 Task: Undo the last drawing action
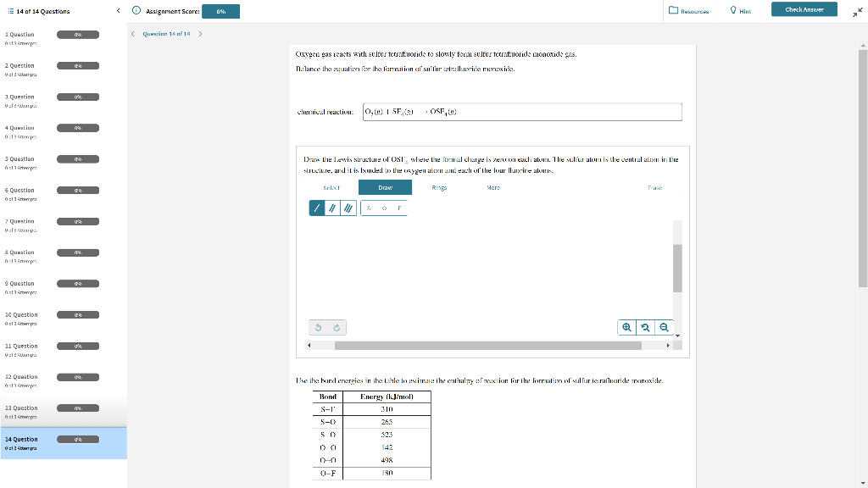click(x=319, y=327)
